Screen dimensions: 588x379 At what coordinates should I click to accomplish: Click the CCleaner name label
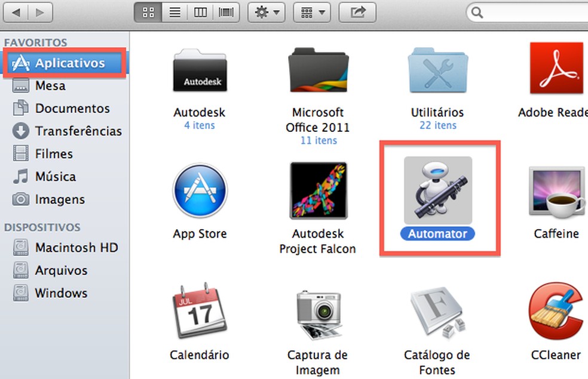click(x=556, y=355)
